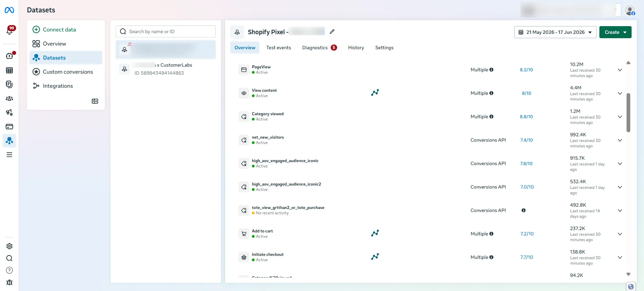Open the all tools hamburger menu
The image size is (644, 291).
9,155
